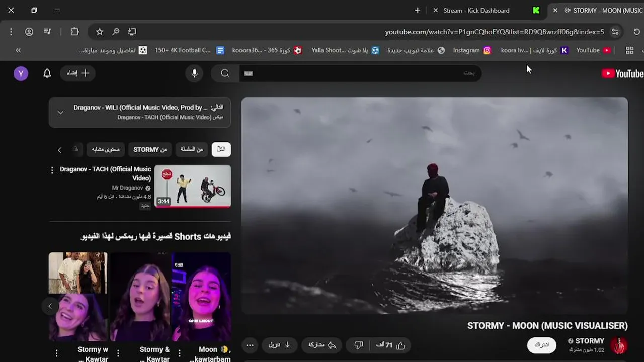Open the media control toolbar icon

47,32
